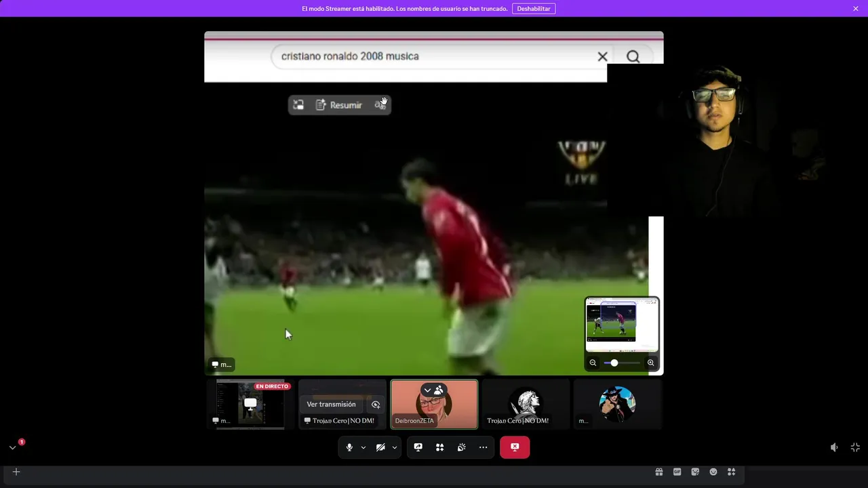Adjust the stream volume with the speaker icon
The height and width of the screenshot is (488, 868).
[834, 447]
